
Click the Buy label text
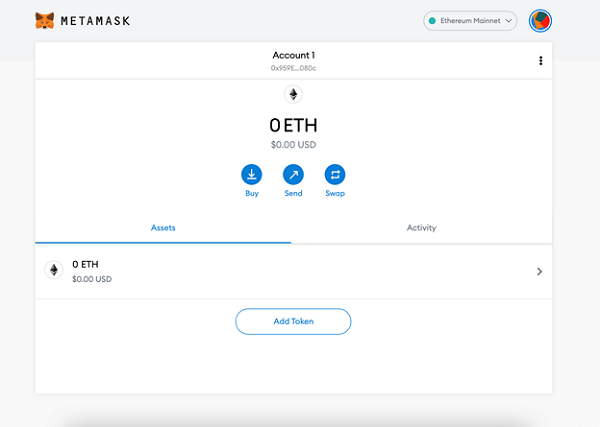[252, 193]
